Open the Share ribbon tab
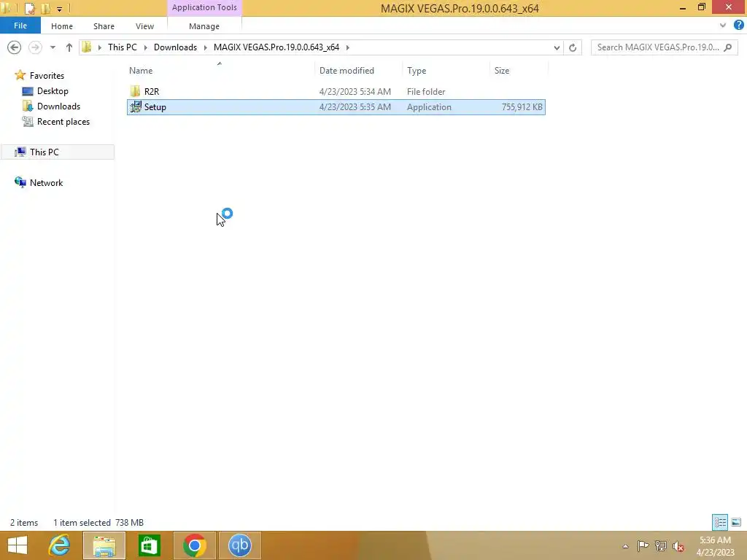The height and width of the screenshot is (560, 747). click(104, 26)
